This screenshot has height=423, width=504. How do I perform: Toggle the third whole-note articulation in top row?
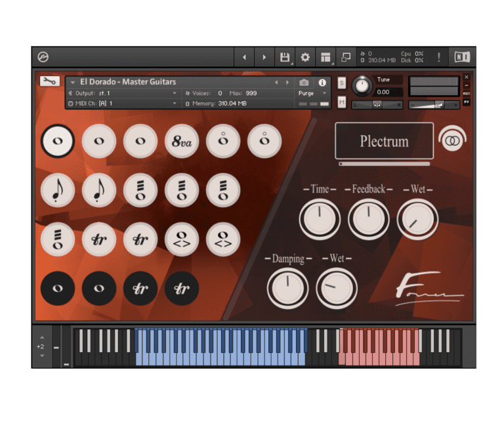click(x=140, y=141)
